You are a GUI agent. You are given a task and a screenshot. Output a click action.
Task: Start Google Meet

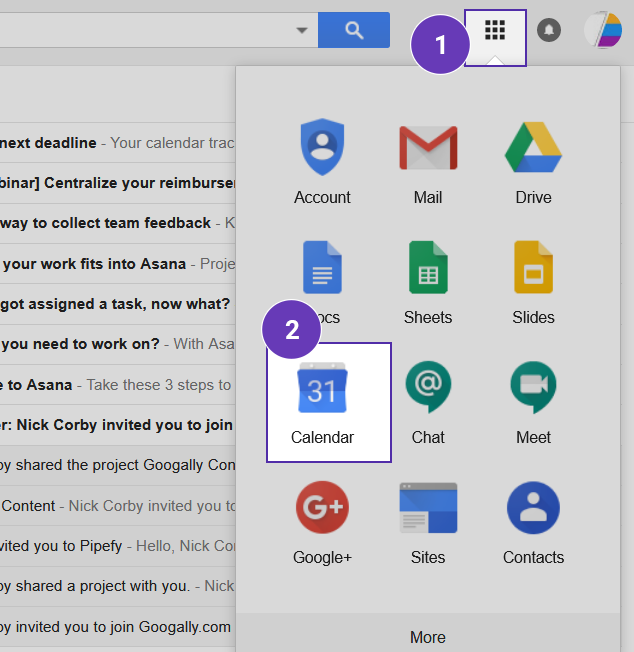tap(533, 403)
